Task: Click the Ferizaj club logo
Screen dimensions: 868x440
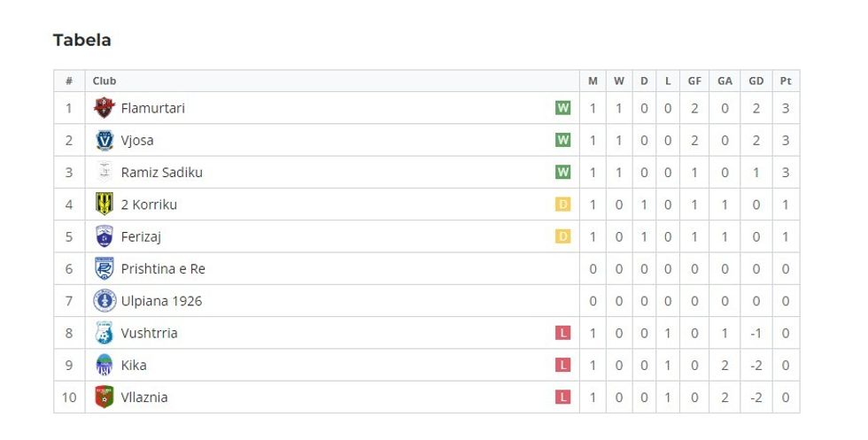Action: coord(105,236)
